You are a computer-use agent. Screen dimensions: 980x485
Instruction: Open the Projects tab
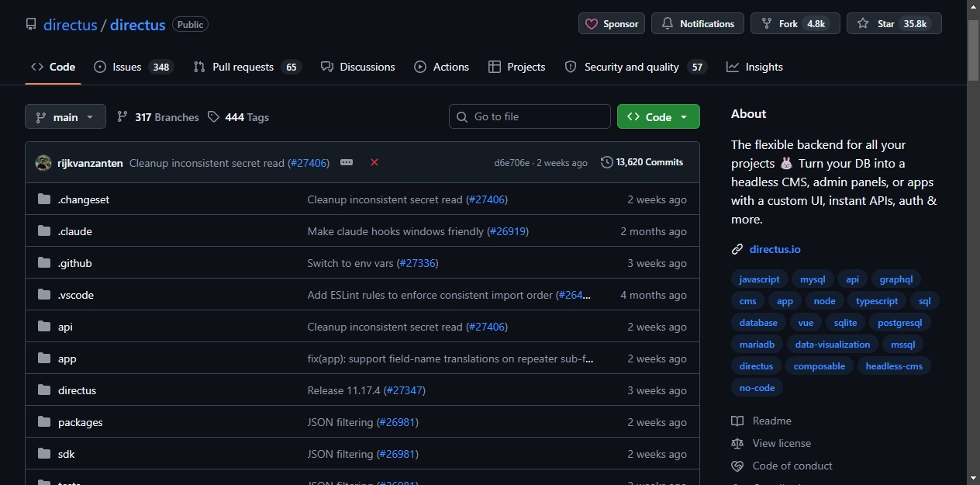[x=516, y=67]
